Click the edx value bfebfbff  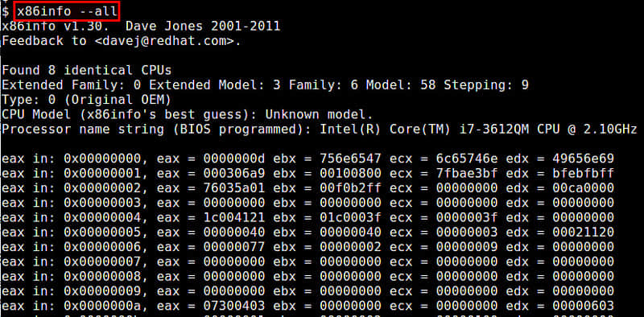click(x=583, y=173)
